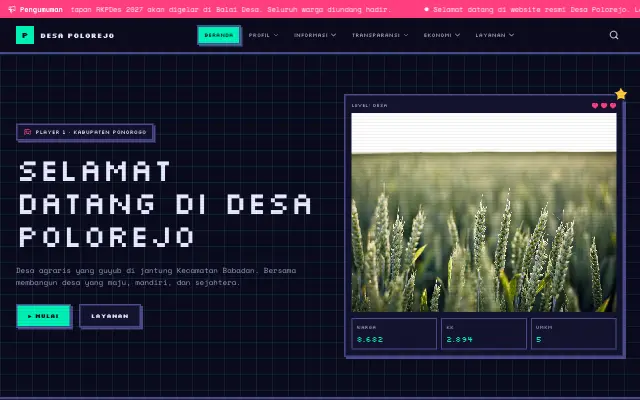The width and height of the screenshot is (640, 400).
Task: Click the UMKM 5 stat box
Action: (x=573, y=333)
